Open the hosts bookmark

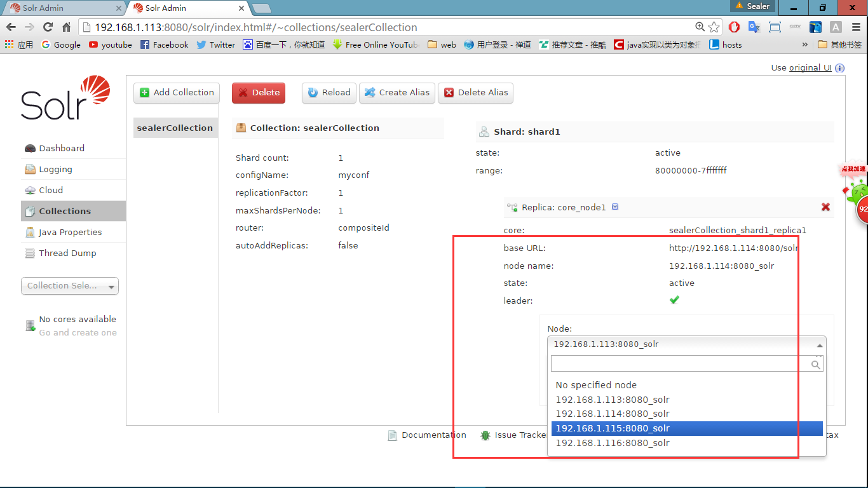[x=726, y=45]
